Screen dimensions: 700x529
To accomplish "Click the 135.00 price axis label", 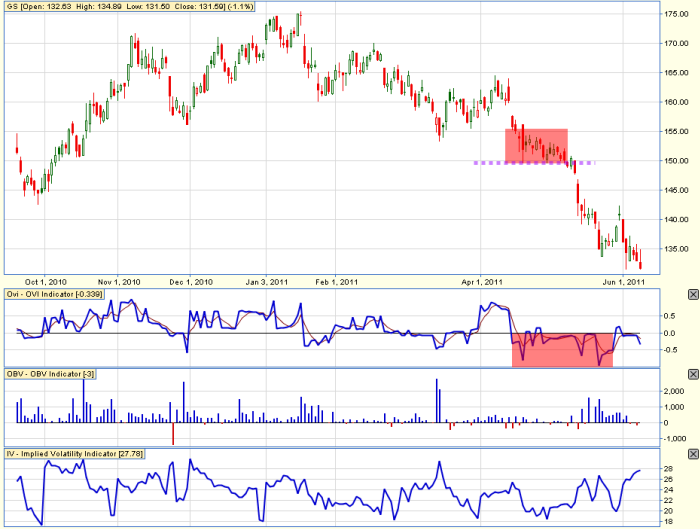I will (x=676, y=249).
